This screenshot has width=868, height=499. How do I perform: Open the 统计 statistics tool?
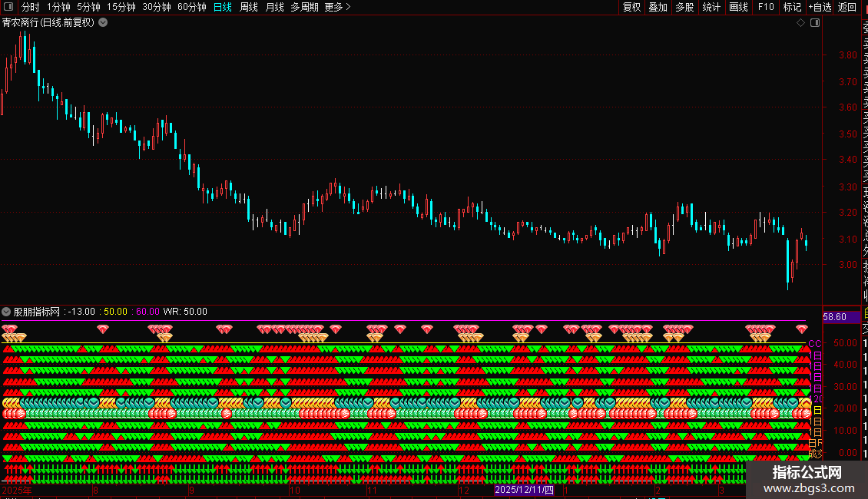tap(711, 7)
